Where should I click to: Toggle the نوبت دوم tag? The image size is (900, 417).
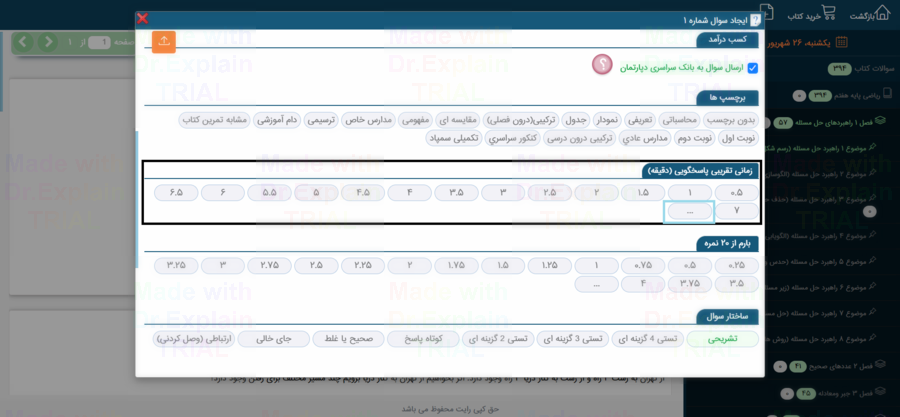[x=696, y=138]
